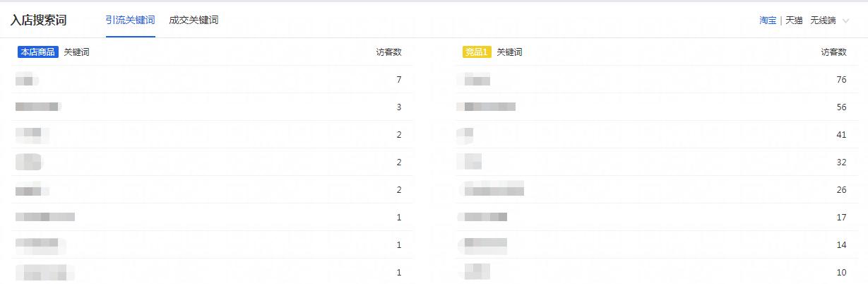Choose the 天猫 platform link

[x=794, y=20]
